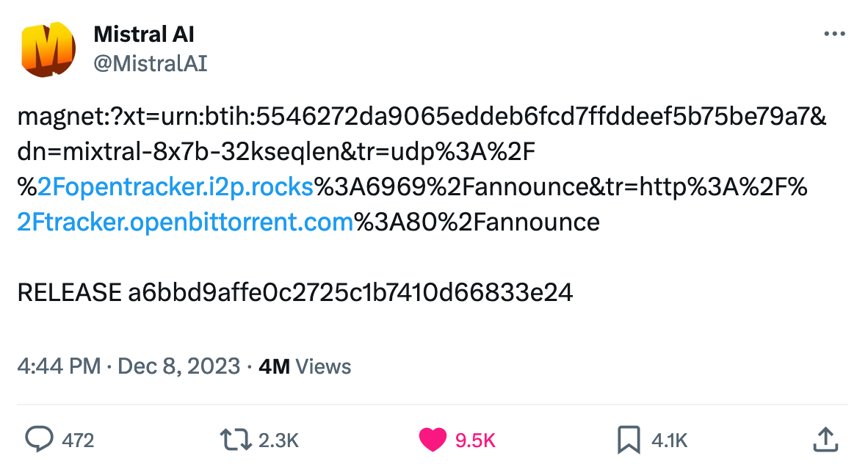The height and width of the screenshot is (464, 868).
Task: Open the three-dot more options menu
Action: point(835,35)
